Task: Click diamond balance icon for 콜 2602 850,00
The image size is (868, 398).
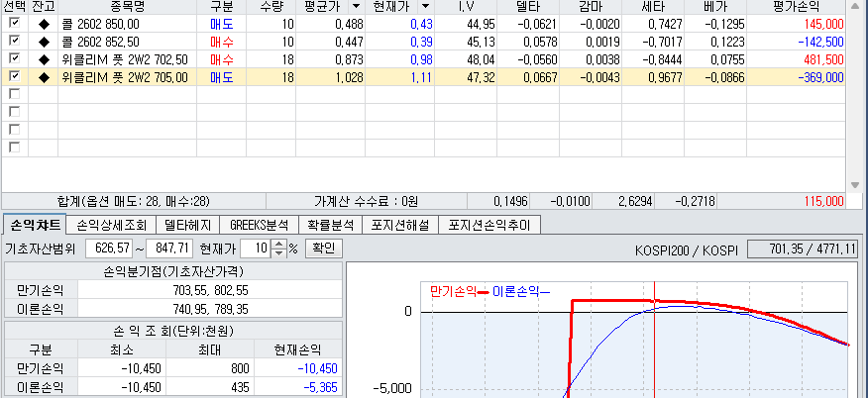Action: point(44,24)
